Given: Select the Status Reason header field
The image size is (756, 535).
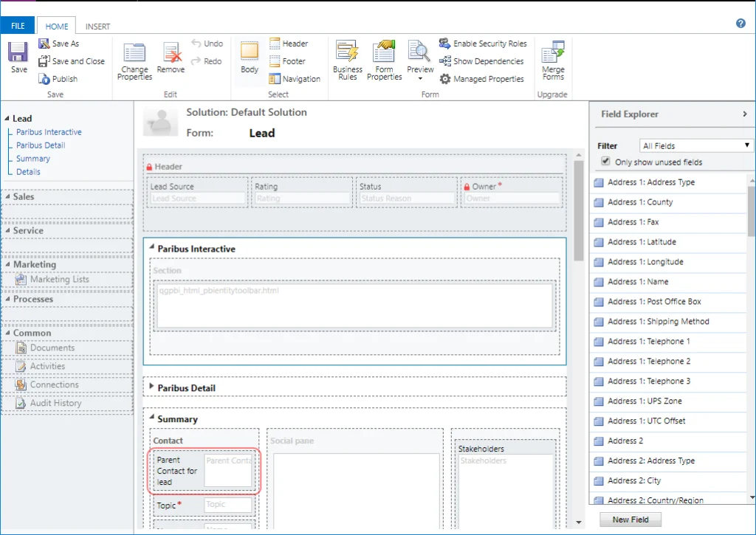Looking at the screenshot, I should coord(407,193).
